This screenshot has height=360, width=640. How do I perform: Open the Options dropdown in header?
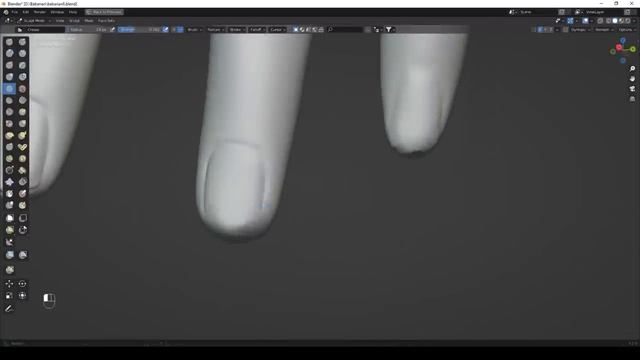coord(627,29)
